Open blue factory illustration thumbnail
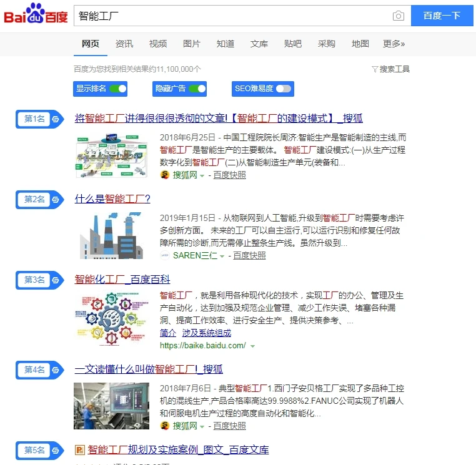The height and width of the screenshot is (465, 476). [111, 236]
